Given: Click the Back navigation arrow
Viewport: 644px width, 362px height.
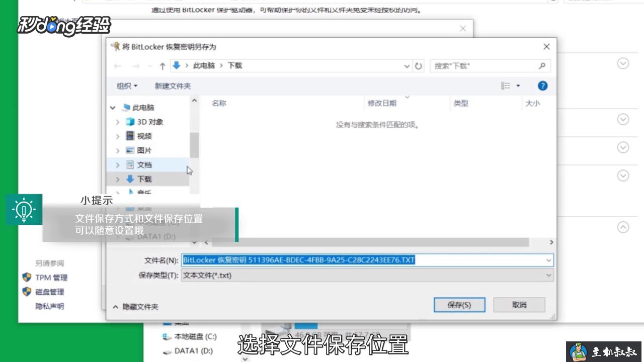Looking at the screenshot, I should [118, 66].
